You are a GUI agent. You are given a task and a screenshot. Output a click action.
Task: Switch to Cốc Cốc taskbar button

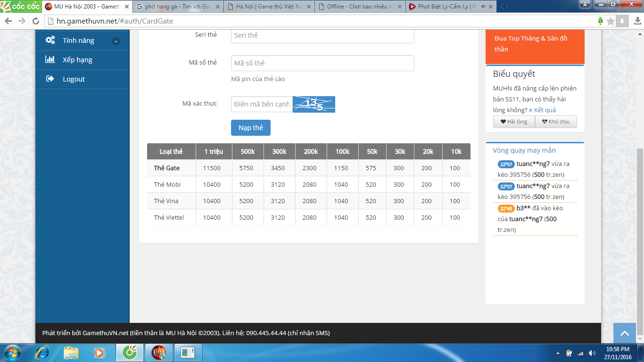(x=130, y=353)
